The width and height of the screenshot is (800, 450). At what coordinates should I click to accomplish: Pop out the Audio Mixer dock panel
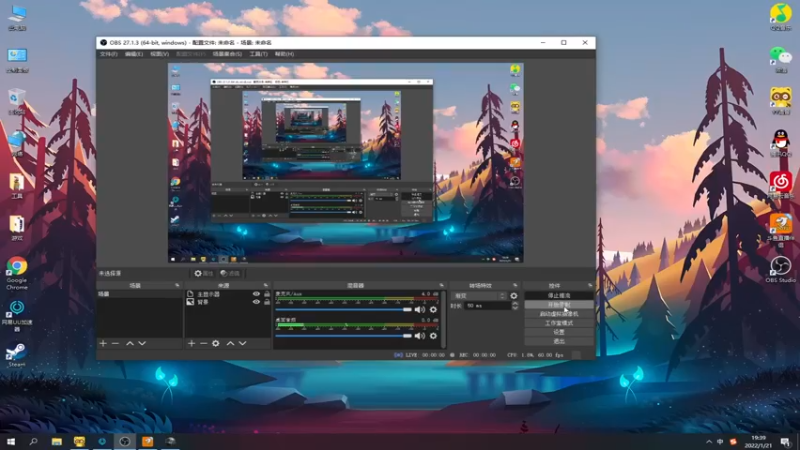442,285
